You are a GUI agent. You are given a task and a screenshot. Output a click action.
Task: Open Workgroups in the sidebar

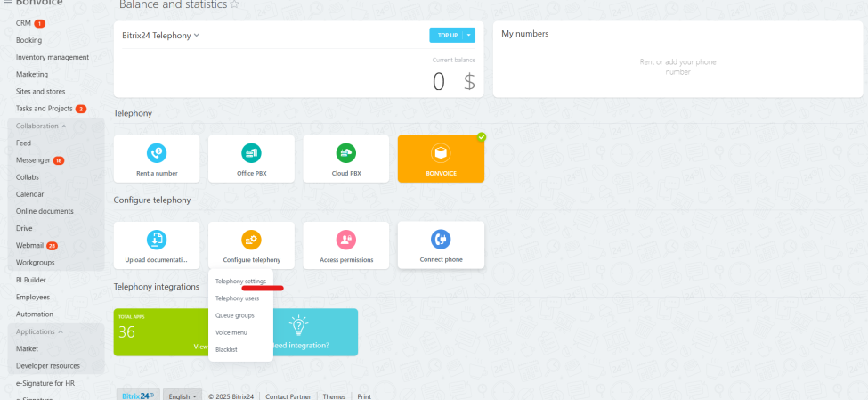(x=36, y=263)
